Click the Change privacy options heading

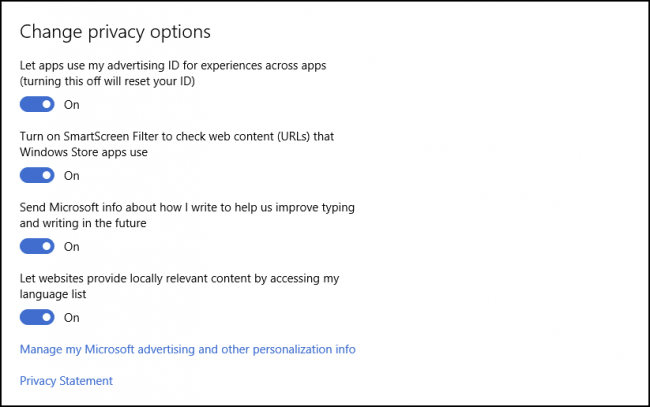115,32
